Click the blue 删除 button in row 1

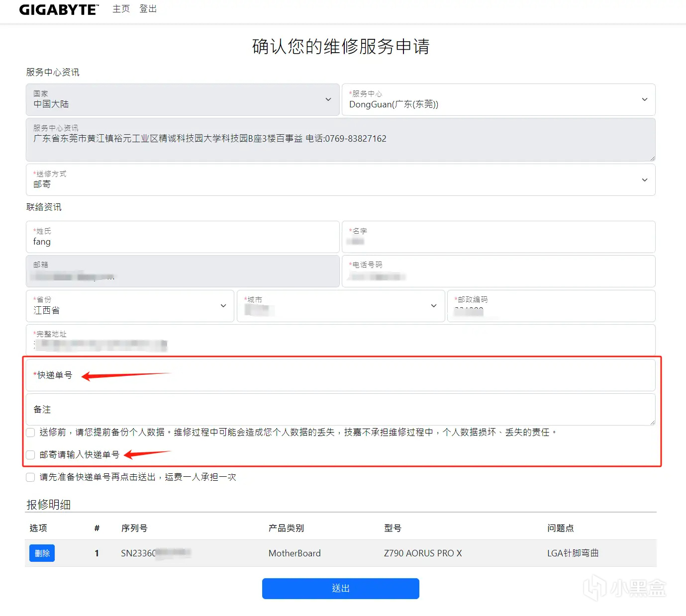pyautogui.click(x=42, y=553)
